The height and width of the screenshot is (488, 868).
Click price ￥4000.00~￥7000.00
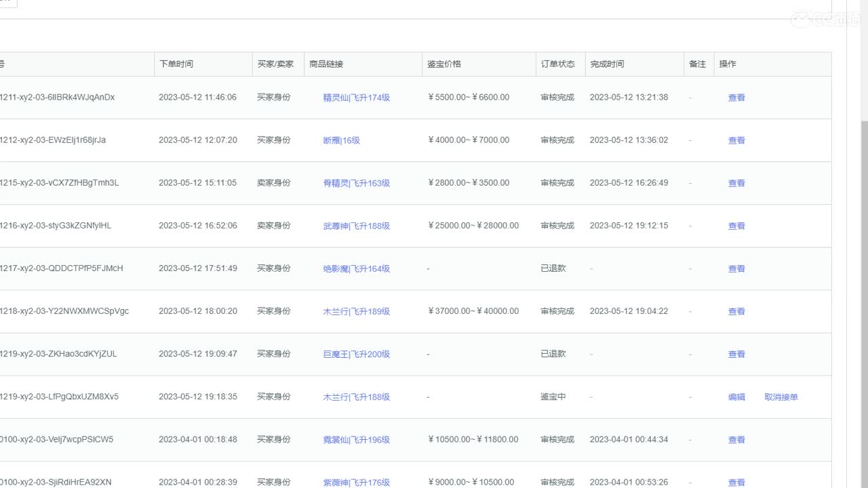(468, 140)
